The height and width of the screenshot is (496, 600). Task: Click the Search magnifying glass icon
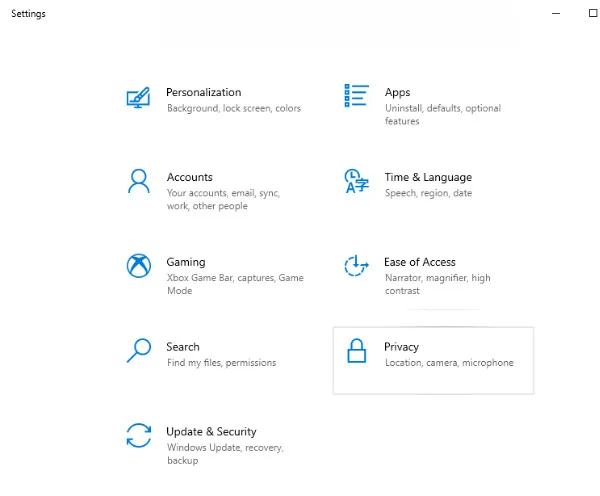pyautogui.click(x=138, y=351)
